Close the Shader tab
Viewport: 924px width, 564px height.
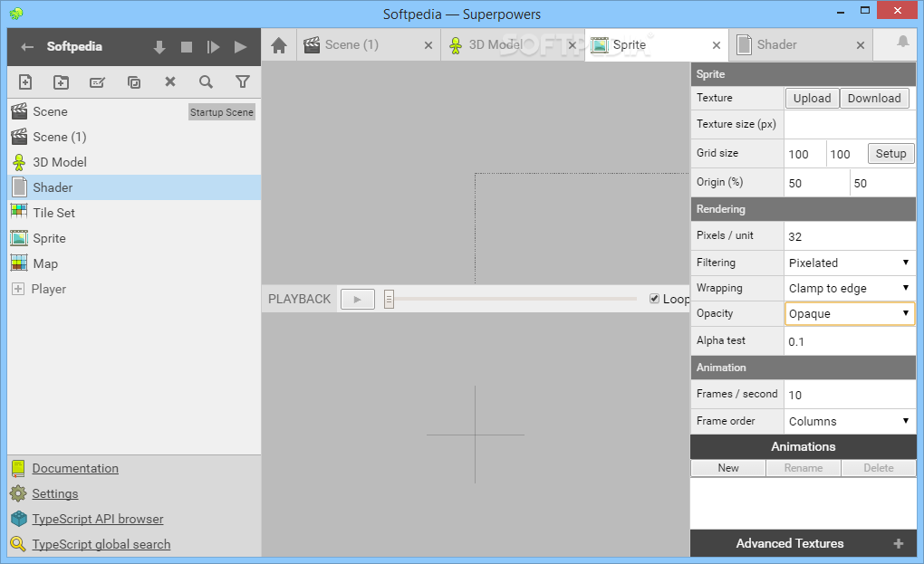point(861,45)
